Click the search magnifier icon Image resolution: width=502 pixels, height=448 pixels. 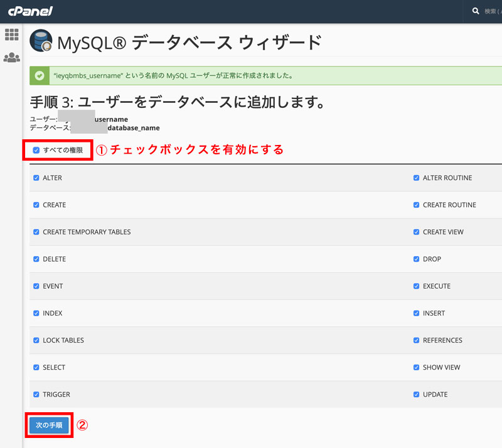tap(476, 11)
